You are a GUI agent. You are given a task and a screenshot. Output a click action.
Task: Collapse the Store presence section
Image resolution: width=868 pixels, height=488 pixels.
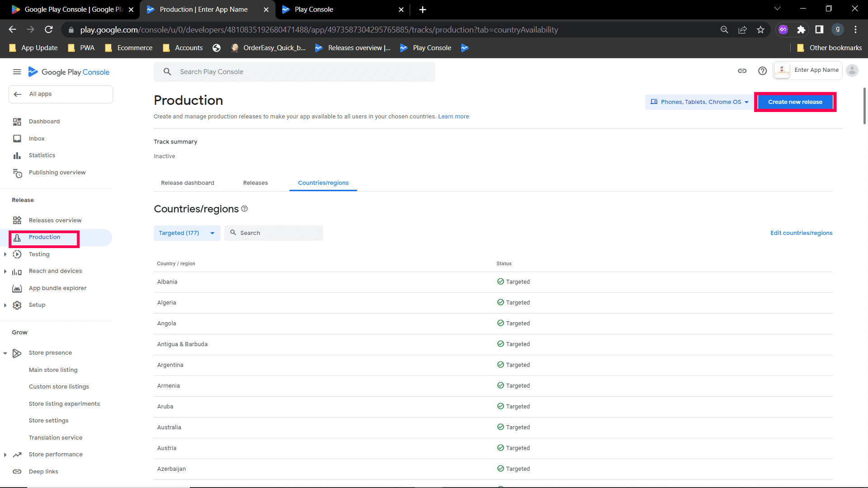tap(5, 353)
